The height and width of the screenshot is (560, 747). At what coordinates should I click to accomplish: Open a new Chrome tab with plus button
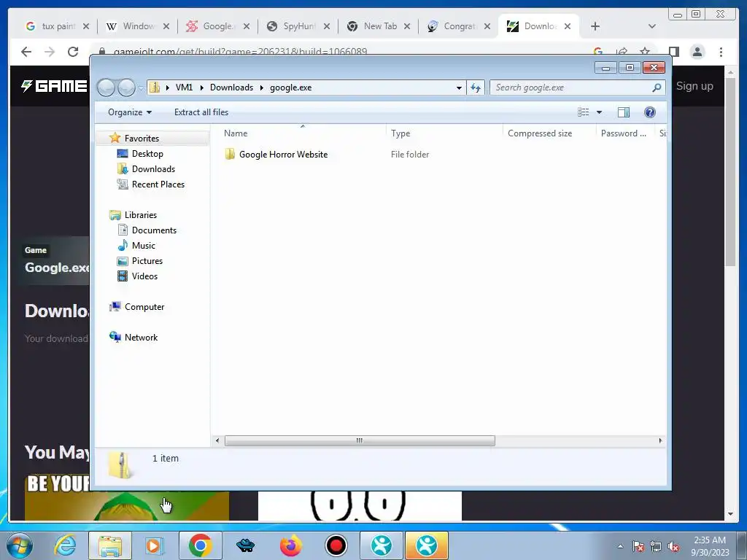pos(595,26)
